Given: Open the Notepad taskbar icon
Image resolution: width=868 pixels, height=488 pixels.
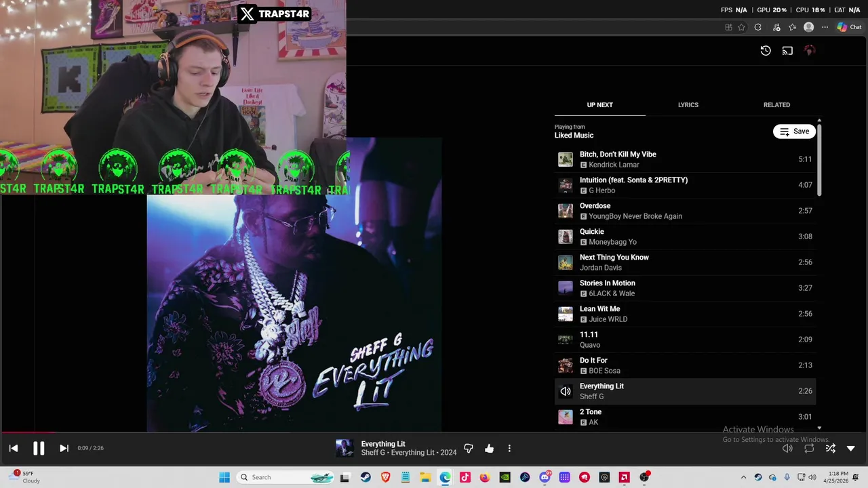Looking at the screenshot, I should [x=406, y=477].
